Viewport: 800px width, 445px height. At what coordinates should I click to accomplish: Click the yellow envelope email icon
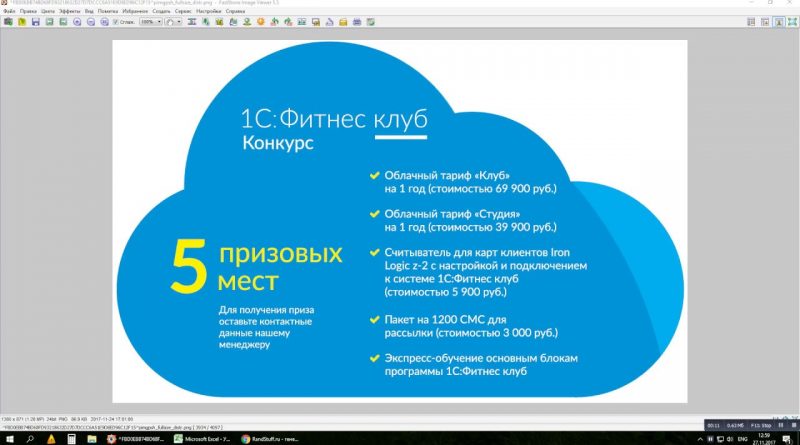pyautogui.click(x=343, y=22)
